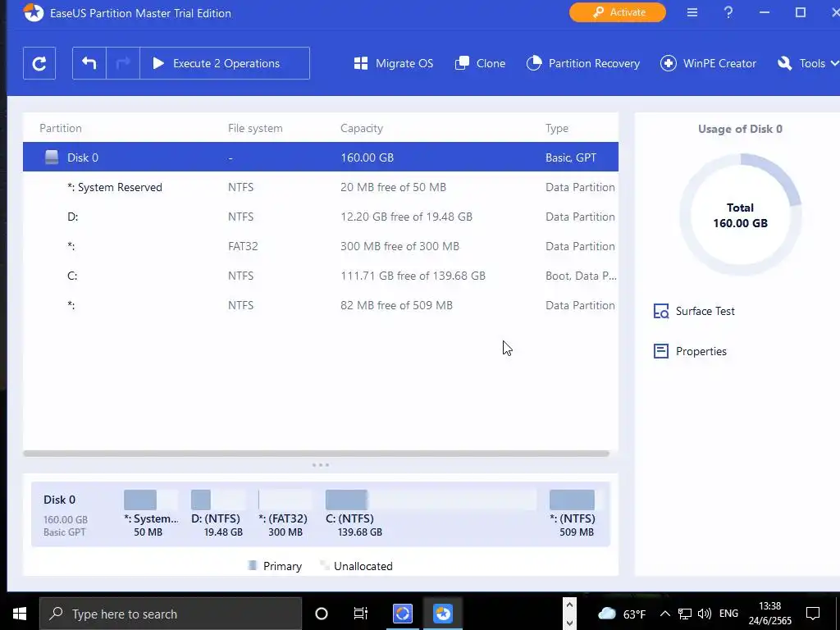This screenshot has height=630, width=840.
Task: Click the orange Activate button
Action: point(618,12)
